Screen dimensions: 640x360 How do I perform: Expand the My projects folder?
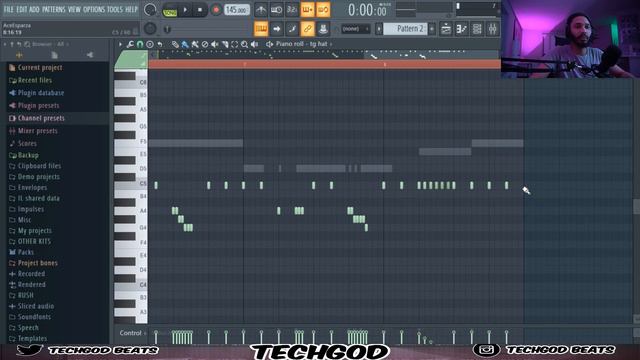tap(35, 231)
